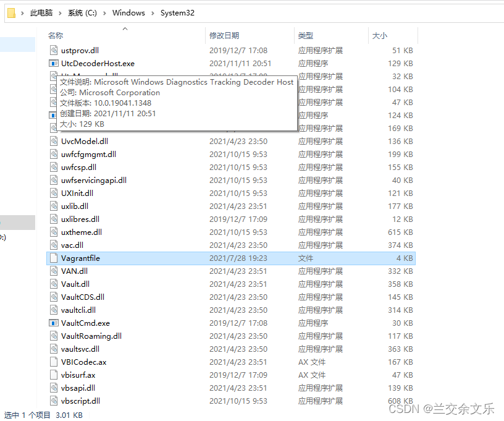The width and height of the screenshot is (504, 421).
Task: Click the uwfcfgmgmt.dll file icon
Action: [x=54, y=154]
